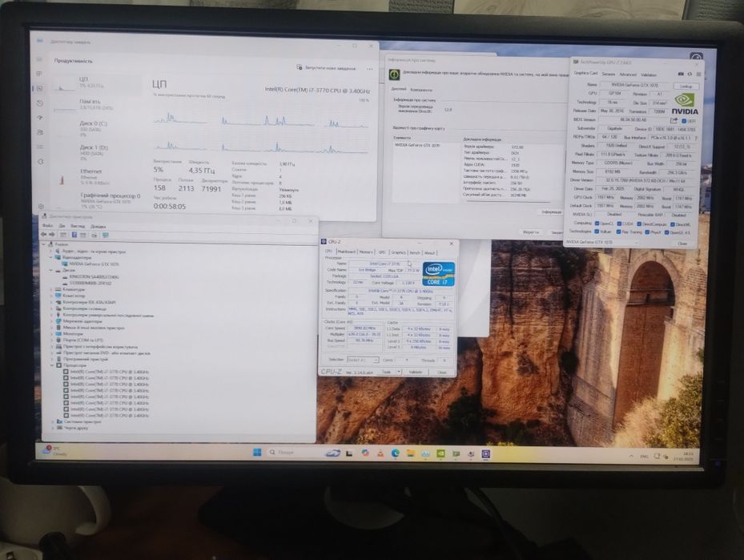Click the Close button in CPU-Z
This screenshot has height=560, width=744.
(x=442, y=372)
